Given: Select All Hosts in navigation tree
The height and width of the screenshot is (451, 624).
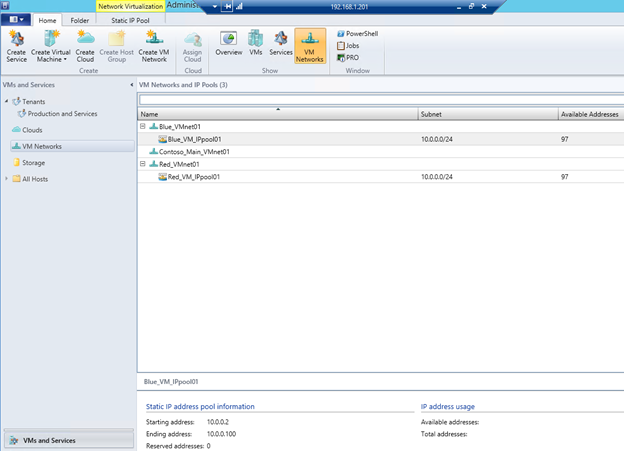Looking at the screenshot, I should click(30, 179).
